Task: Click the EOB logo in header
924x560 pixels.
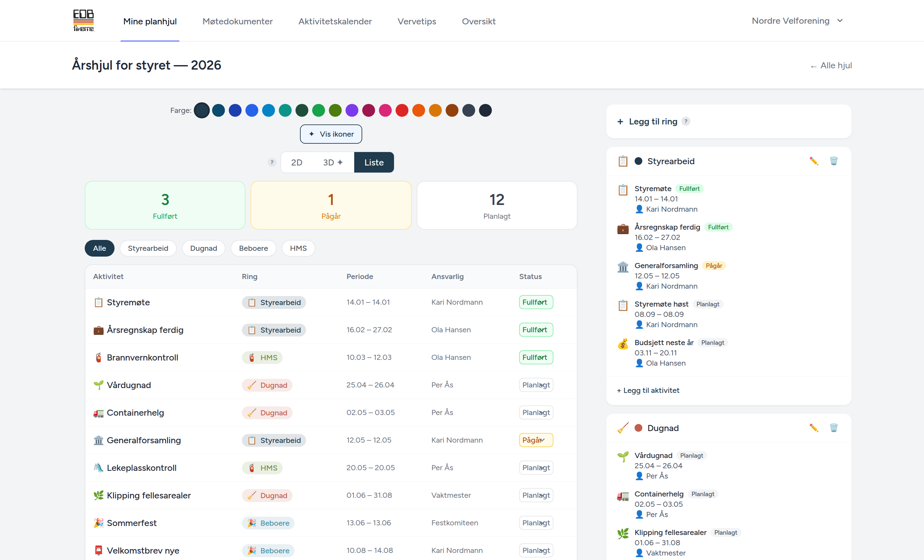Action: pyautogui.click(x=84, y=21)
